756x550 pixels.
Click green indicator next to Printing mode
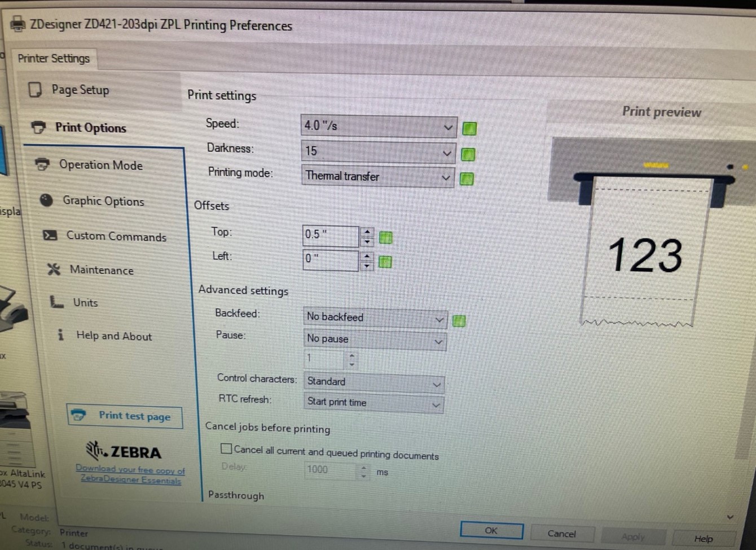pyautogui.click(x=467, y=179)
